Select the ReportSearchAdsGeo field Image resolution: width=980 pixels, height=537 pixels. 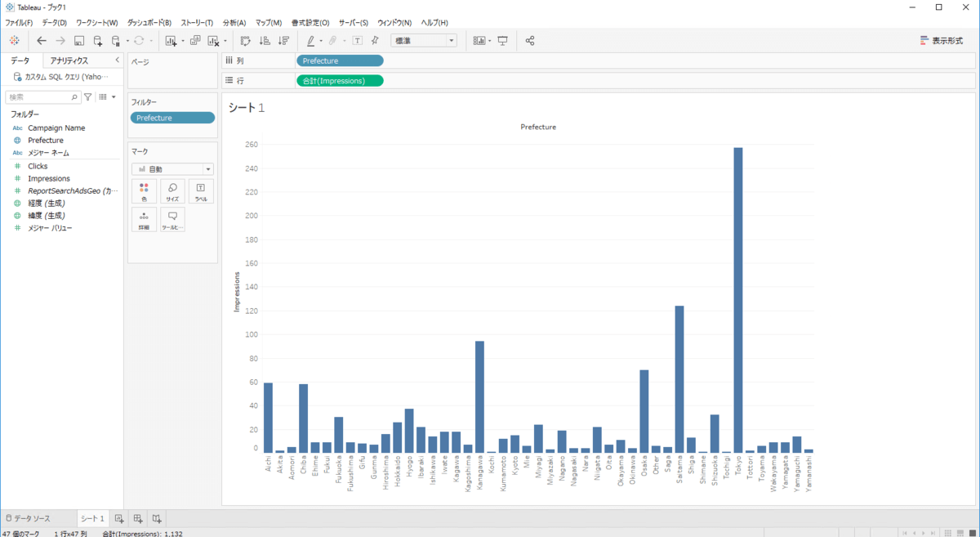point(73,190)
